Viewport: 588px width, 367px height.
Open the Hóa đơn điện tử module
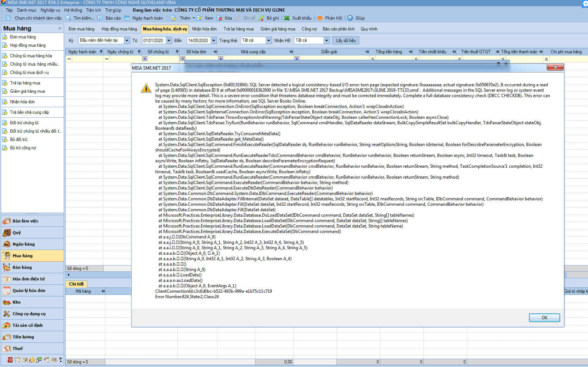point(33,279)
